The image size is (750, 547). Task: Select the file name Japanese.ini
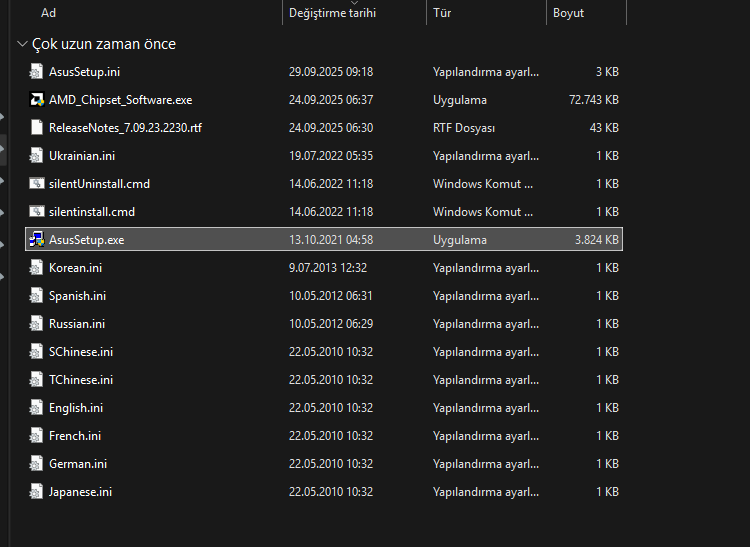point(80,492)
